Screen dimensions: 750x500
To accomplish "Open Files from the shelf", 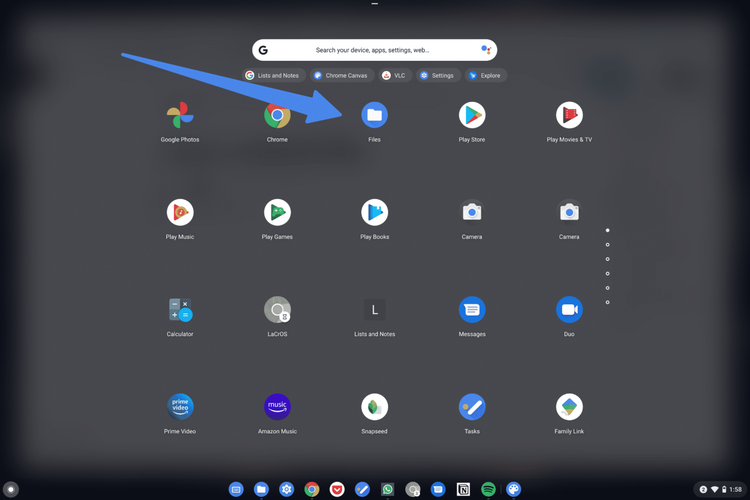I will click(261, 489).
